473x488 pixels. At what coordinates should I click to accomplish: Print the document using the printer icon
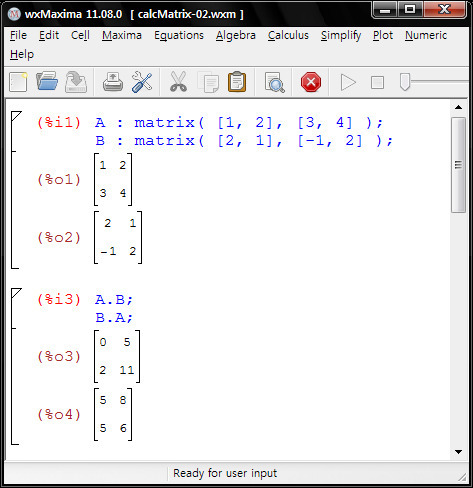[113, 82]
